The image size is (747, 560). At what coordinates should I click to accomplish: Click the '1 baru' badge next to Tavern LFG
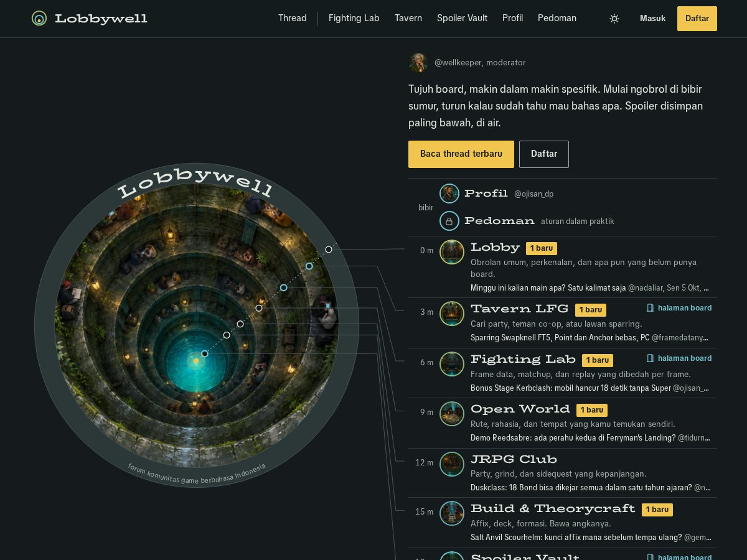(590, 309)
